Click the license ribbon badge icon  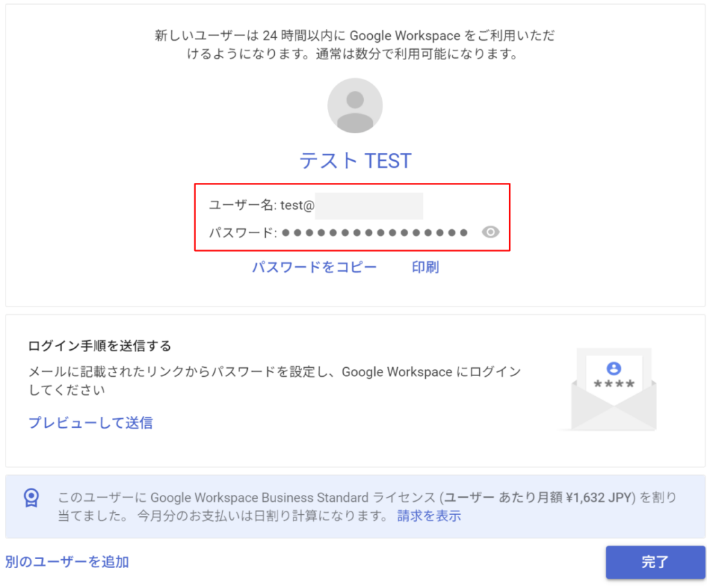coord(31,498)
